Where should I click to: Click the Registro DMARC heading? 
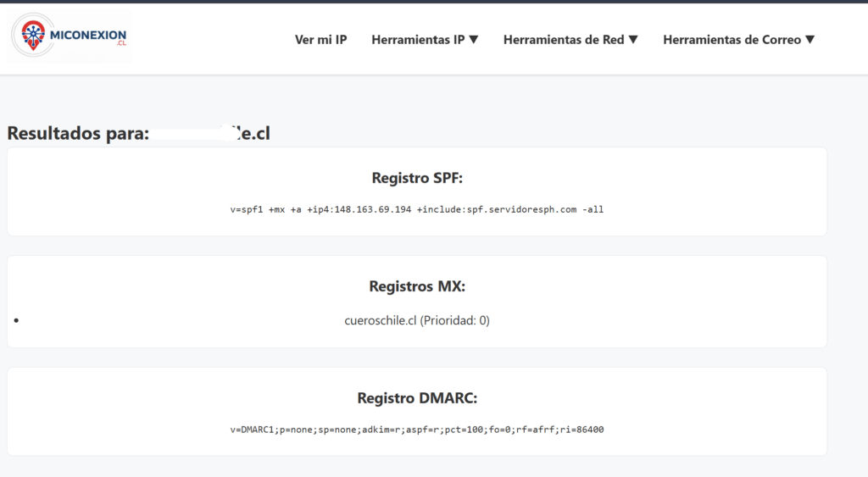click(x=417, y=398)
